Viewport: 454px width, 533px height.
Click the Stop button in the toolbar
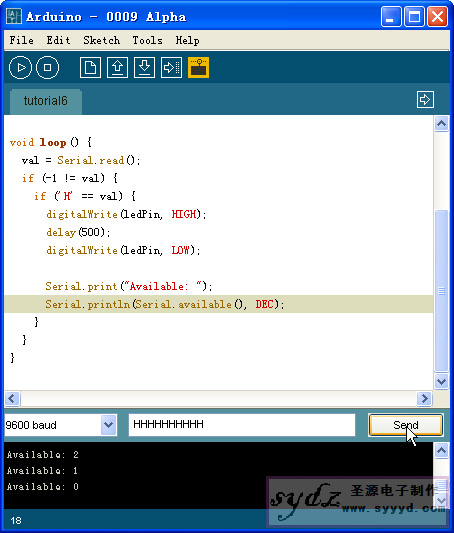[47, 67]
